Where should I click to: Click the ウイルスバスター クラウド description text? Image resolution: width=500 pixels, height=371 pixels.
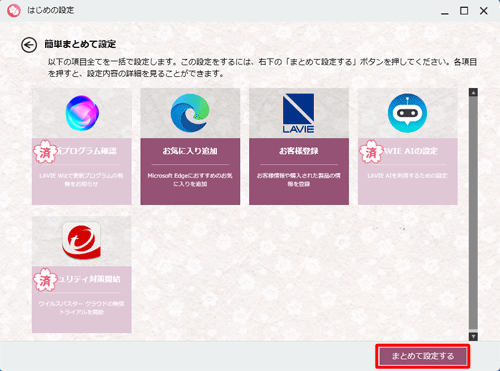pos(82,308)
